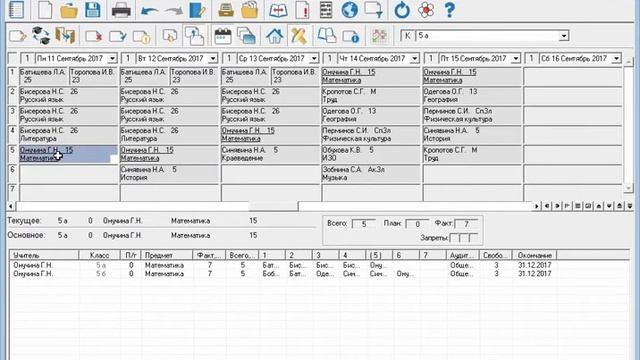Screen dimensions: 640x360
Task: Open the abacus calculation icon
Action: click(x=326, y=10)
